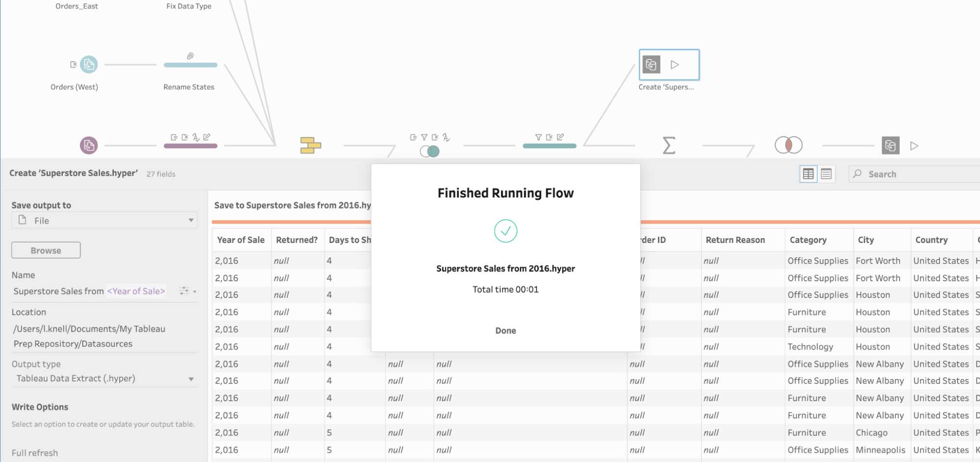Open the Save output to File dropdown
This screenshot has height=462, width=980.
click(x=104, y=220)
